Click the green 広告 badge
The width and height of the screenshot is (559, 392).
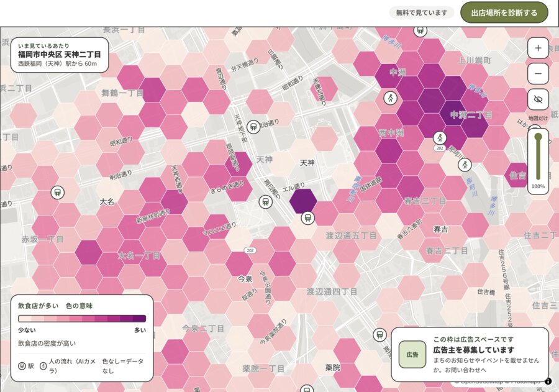tap(412, 355)
